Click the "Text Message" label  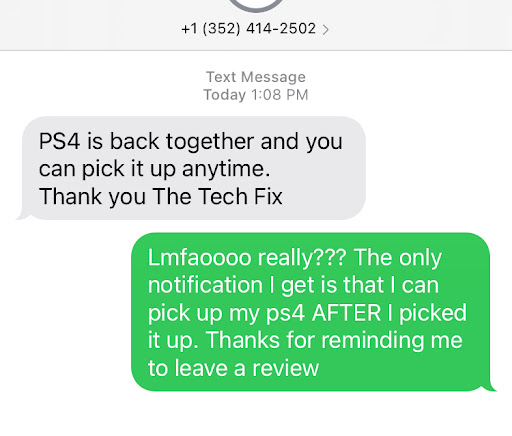(x=256, y=77)
